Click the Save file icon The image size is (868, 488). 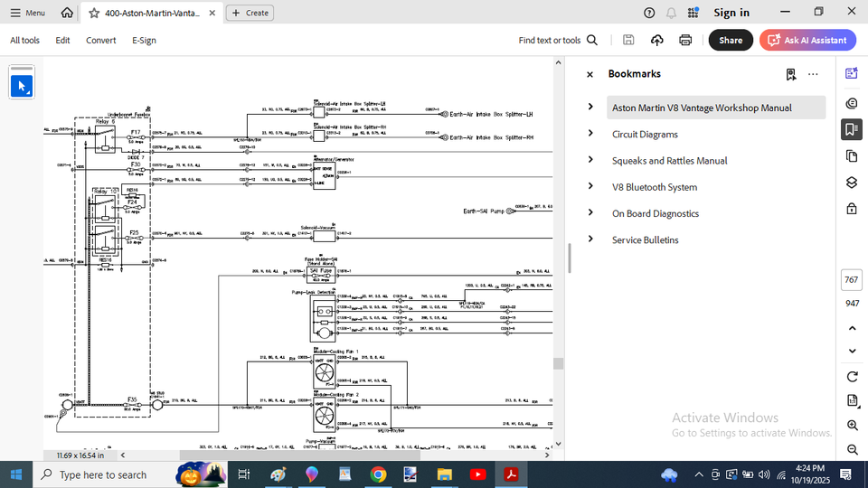click(628, 40)
